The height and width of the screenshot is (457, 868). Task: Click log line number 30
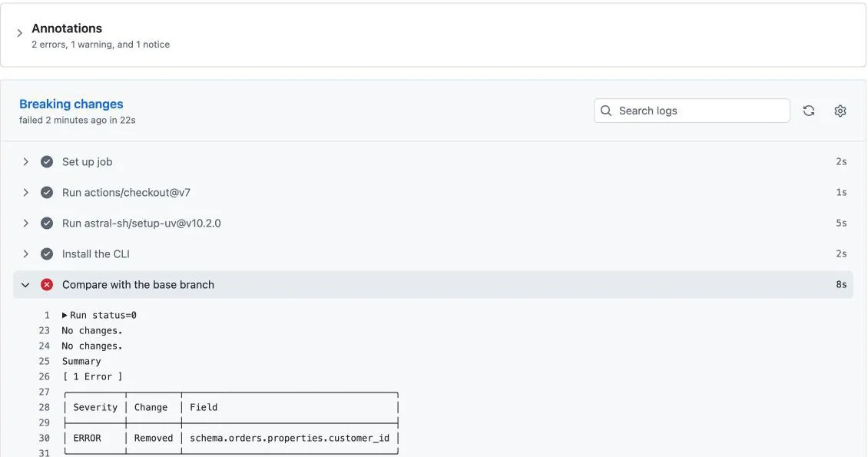click(x=45, y=439)
